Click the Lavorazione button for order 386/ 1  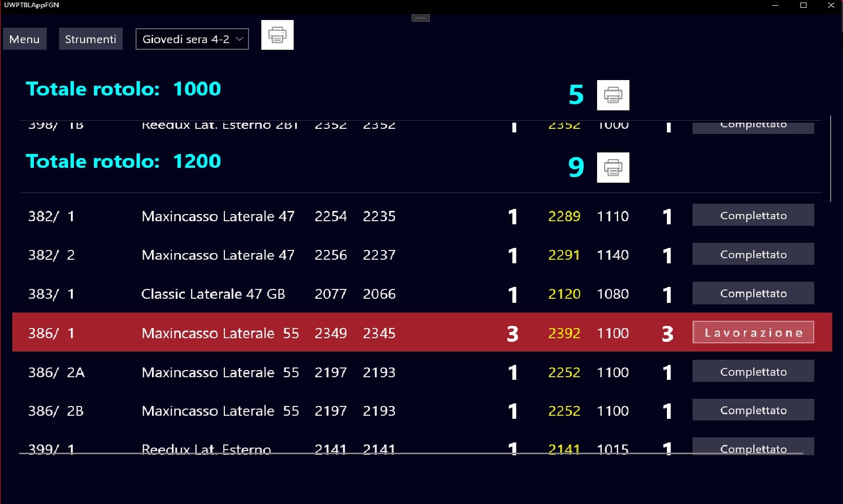(753, 333)
